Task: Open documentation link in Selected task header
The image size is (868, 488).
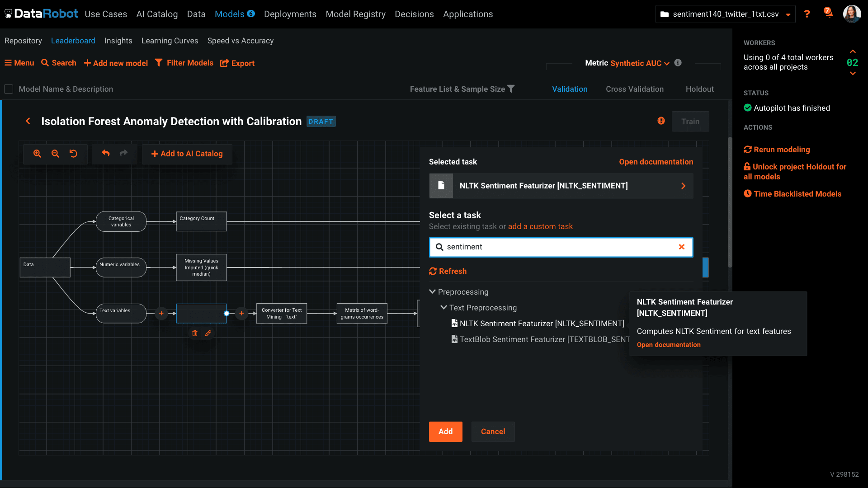Action: click(x=656, y=162)
